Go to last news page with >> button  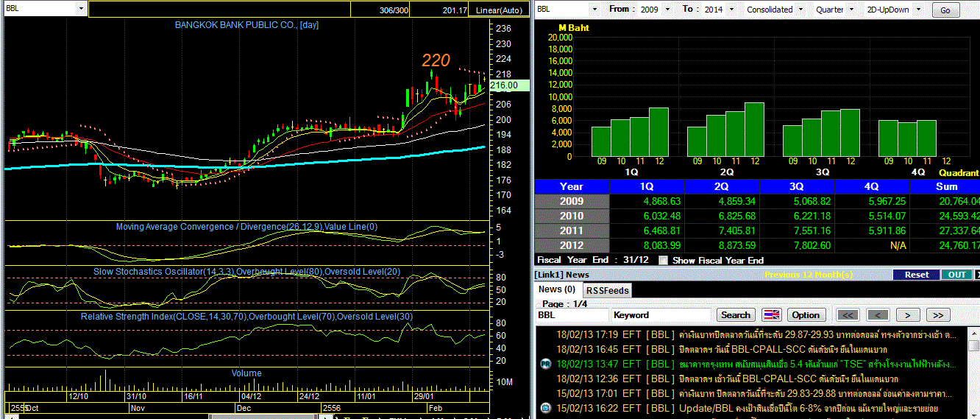click(937, 315)
